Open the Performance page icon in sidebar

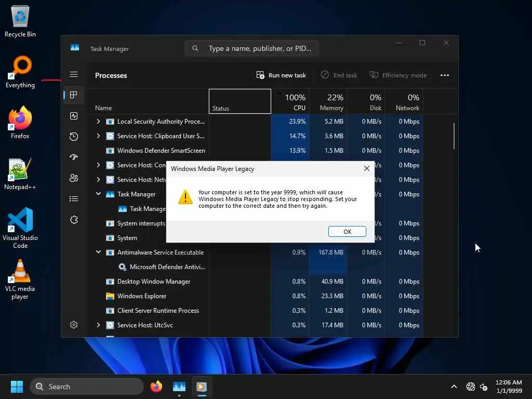point(74,116)
